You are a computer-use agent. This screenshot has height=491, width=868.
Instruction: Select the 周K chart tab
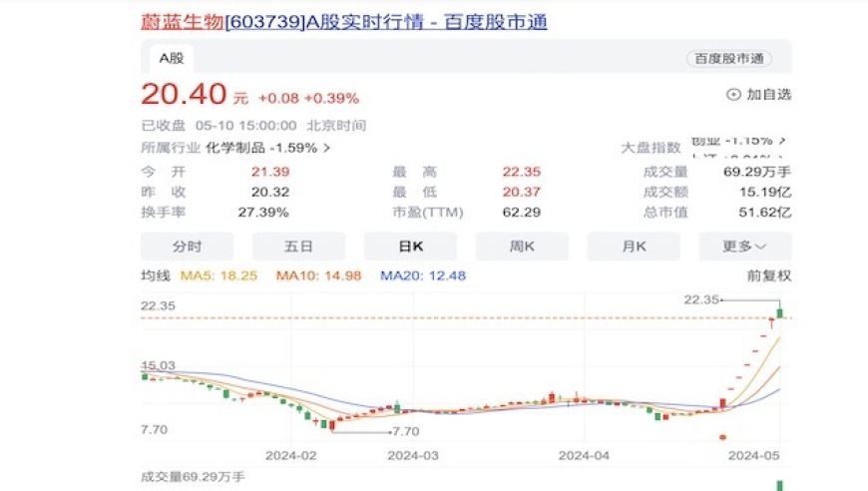522,246
